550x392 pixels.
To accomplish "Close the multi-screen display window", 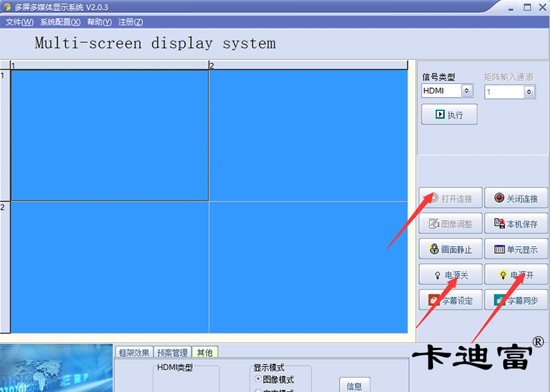I will pyautogui.click(x=542, y=7).
